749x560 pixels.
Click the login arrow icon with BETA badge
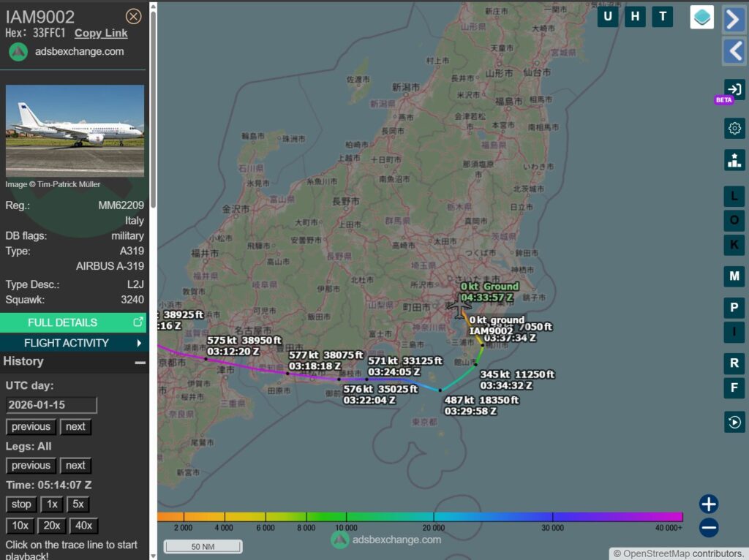coord(734,90)
